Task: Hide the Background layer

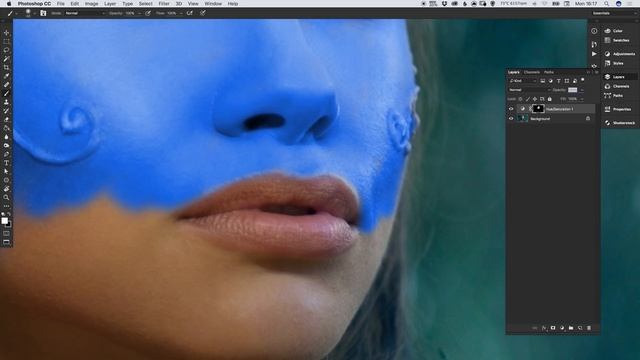Action: click(x=511, y=119)
